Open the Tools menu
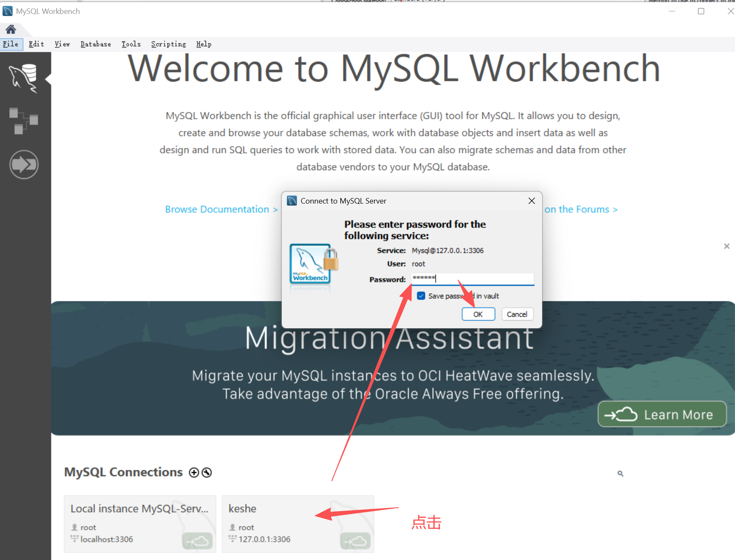 point(131,44)
